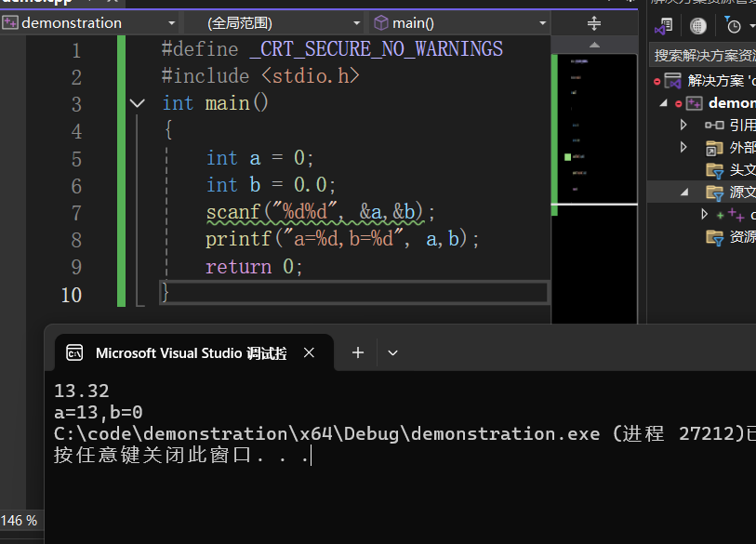The width and height of the screenshot is (756, 544).
Task: Click the scanf call on line 7
Action: click(320, 212)
